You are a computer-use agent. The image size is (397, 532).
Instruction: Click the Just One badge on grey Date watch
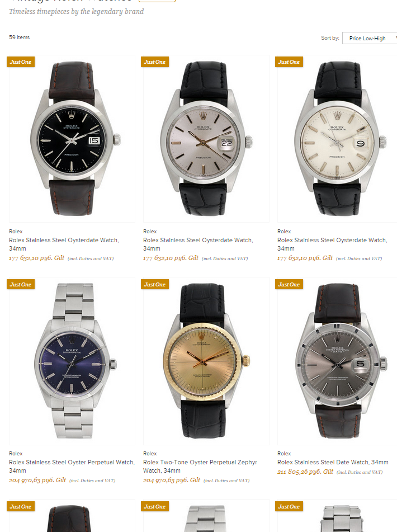tap(289, 284)
